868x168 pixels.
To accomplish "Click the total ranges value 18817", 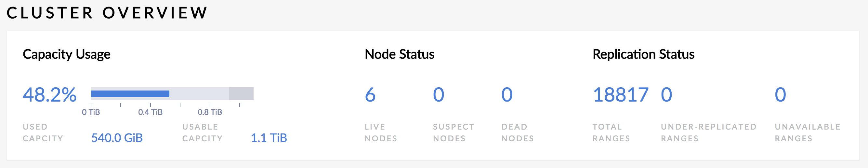I will (x=620, y=95).
